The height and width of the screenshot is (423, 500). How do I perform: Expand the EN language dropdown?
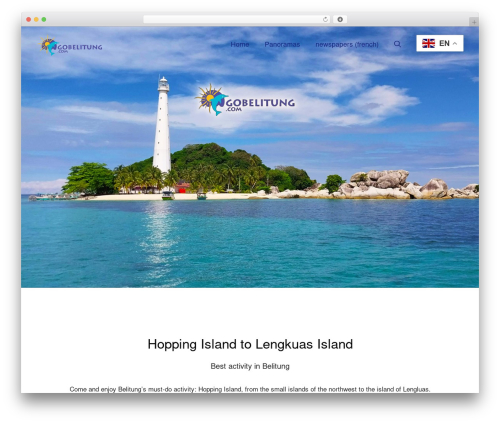click(x=440, y=43)
